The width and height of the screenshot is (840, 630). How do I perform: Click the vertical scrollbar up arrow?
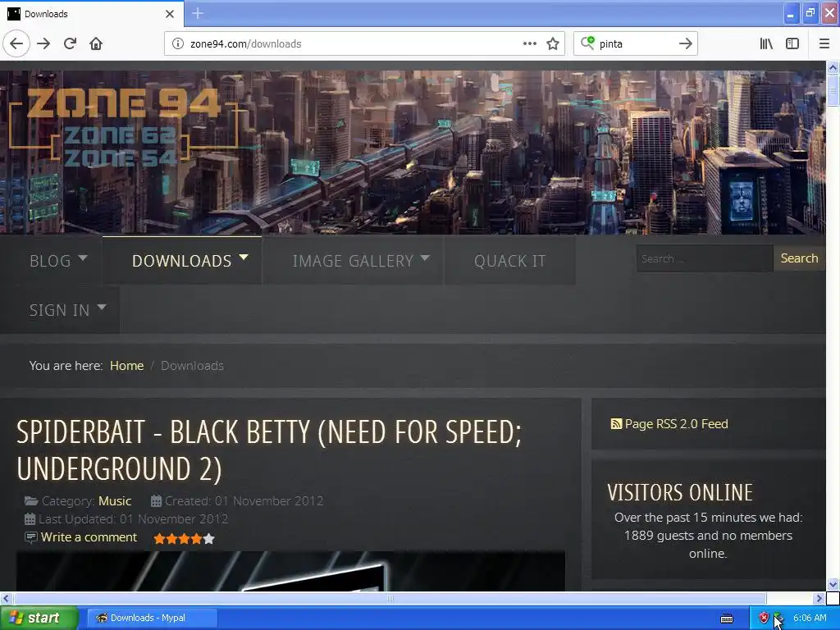point(833,67)
